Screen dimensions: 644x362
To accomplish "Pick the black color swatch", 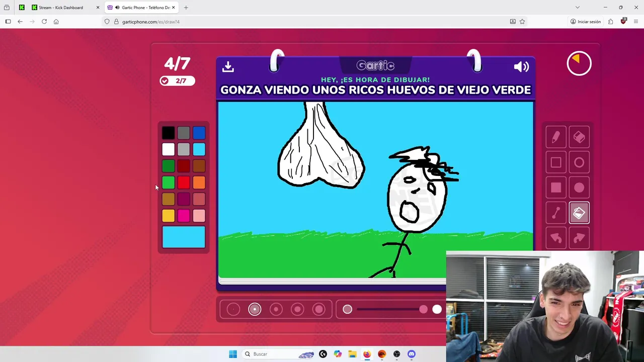I will (x=169, y=133).
